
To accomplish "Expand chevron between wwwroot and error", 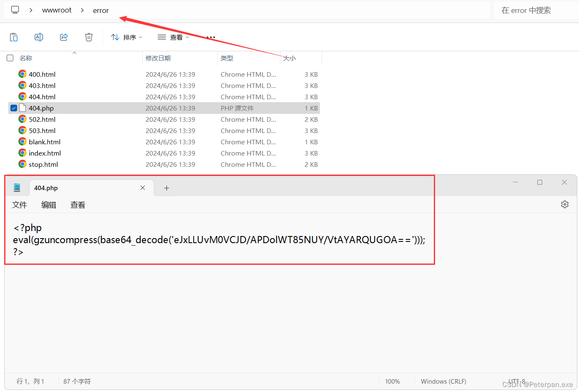I will coord(82,10).
